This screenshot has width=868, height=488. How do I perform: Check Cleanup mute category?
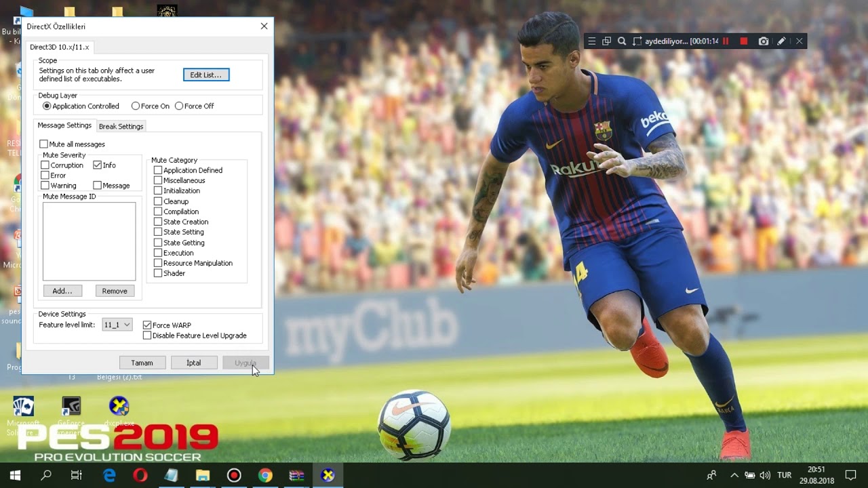pos(158,201)
